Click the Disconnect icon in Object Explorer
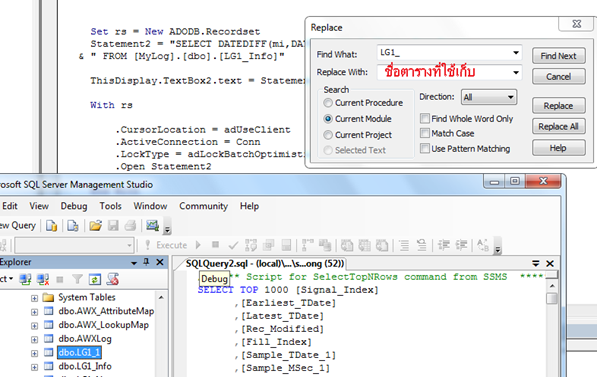 point(43,280)
